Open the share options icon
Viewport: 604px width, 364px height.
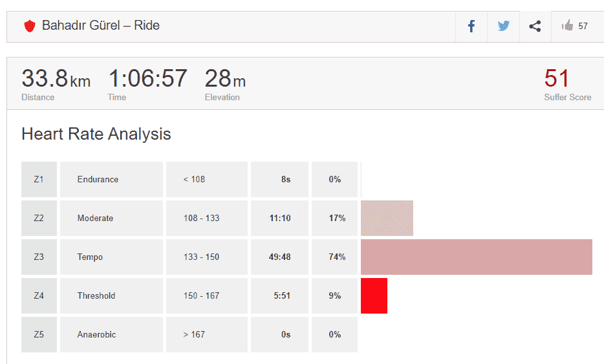click(x=535, y=27)
